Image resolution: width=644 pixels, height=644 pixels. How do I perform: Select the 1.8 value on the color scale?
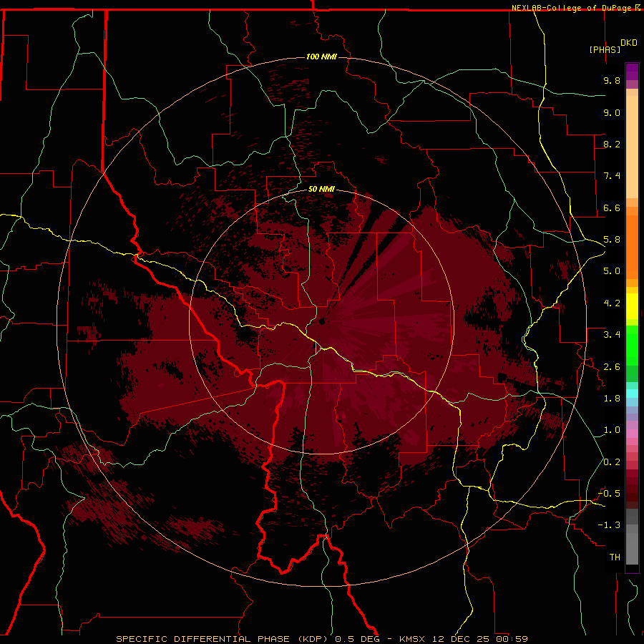tap(612, 399)
